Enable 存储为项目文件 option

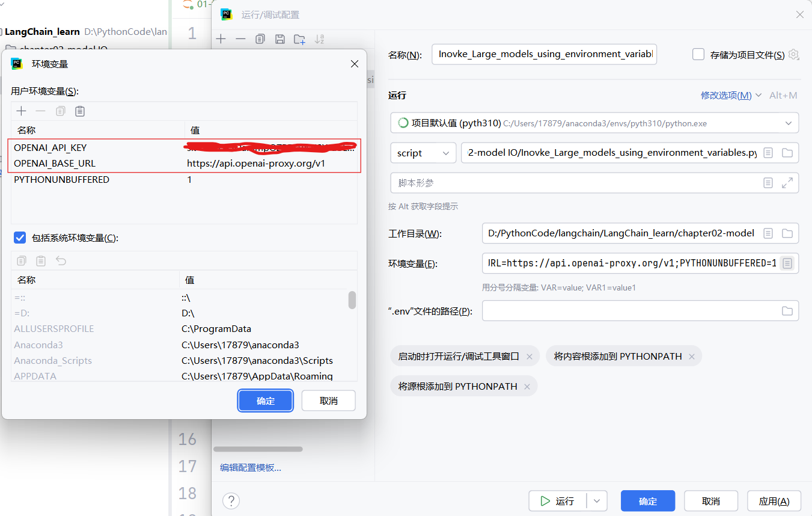pos(698,54)
